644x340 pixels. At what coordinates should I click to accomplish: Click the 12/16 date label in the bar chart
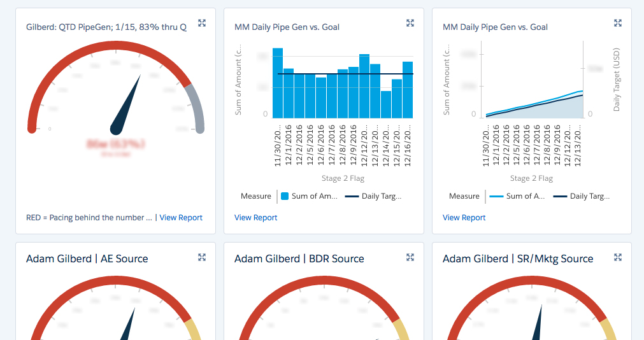(408, 146)
